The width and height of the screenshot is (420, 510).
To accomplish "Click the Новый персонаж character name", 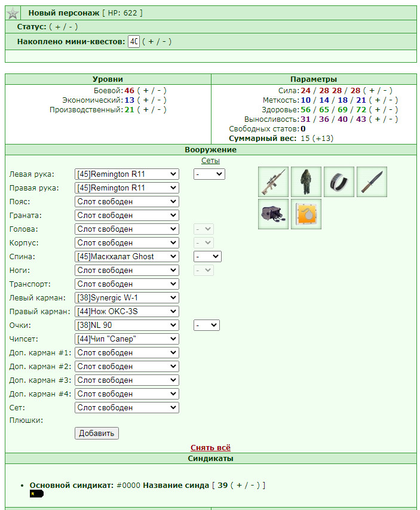I will (64, 13).
